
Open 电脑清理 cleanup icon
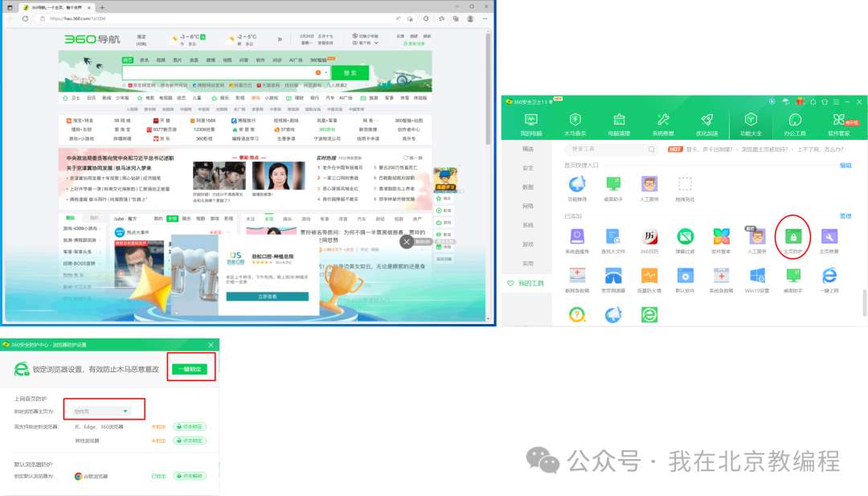tap(619, 125)
